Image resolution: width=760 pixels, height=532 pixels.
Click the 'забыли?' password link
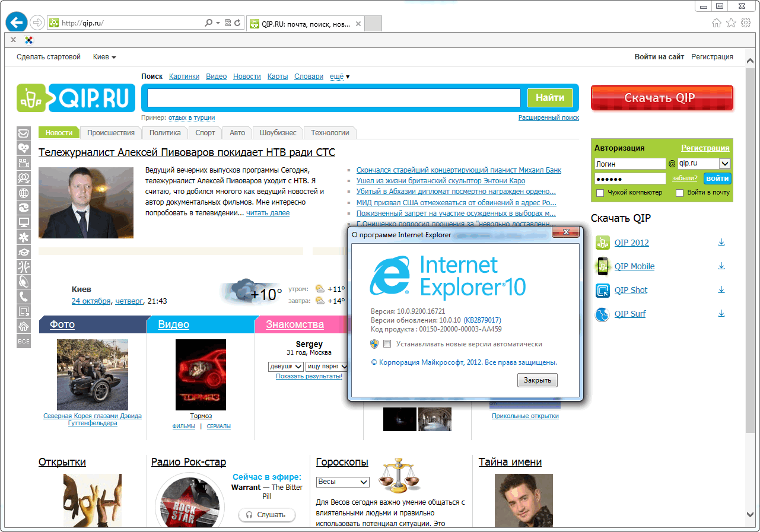pos(685,178)
